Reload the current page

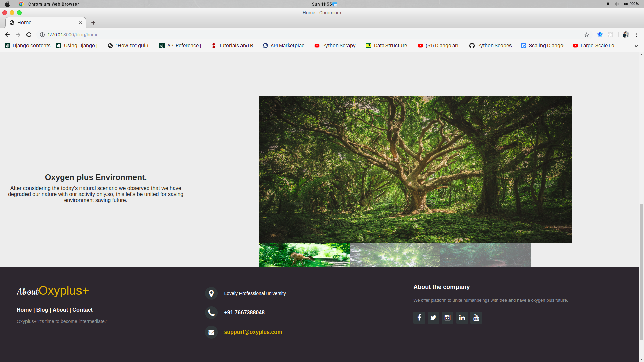point(29,35)
